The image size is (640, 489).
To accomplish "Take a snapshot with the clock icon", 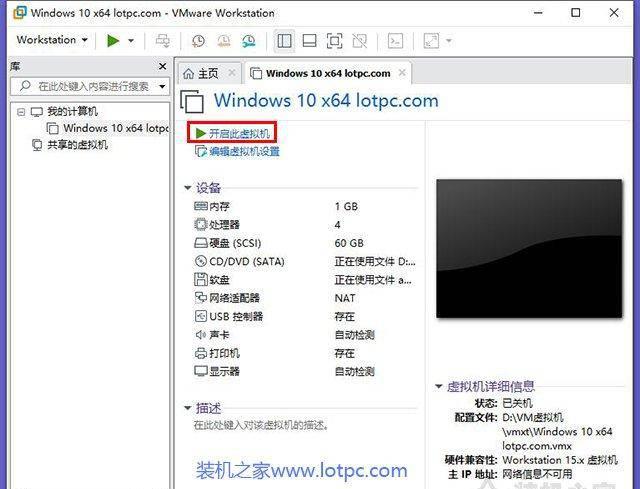I will [198, 40].
